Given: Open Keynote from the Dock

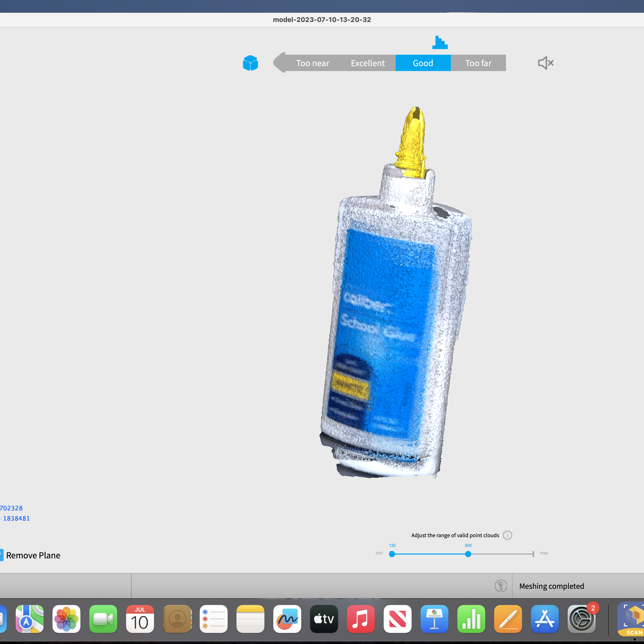Looking at the screenshot, I should point(434,619).
